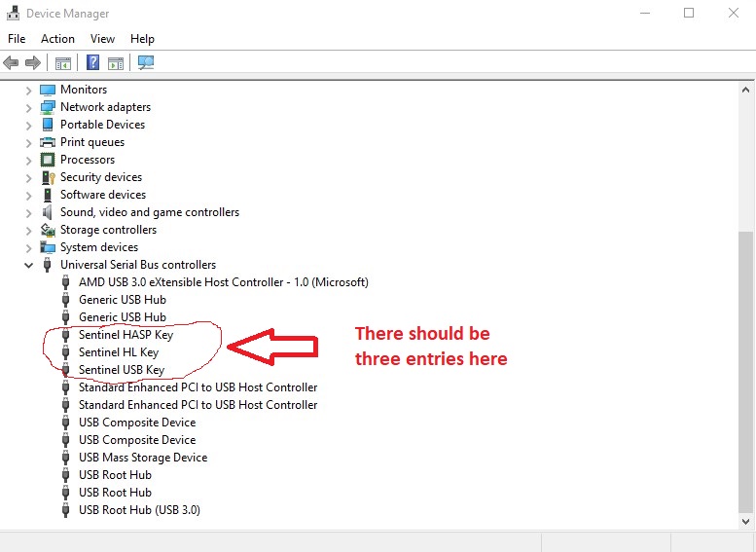Select Sentinel HASP Key
Screen dimensions: 756x552
point(126,335)
